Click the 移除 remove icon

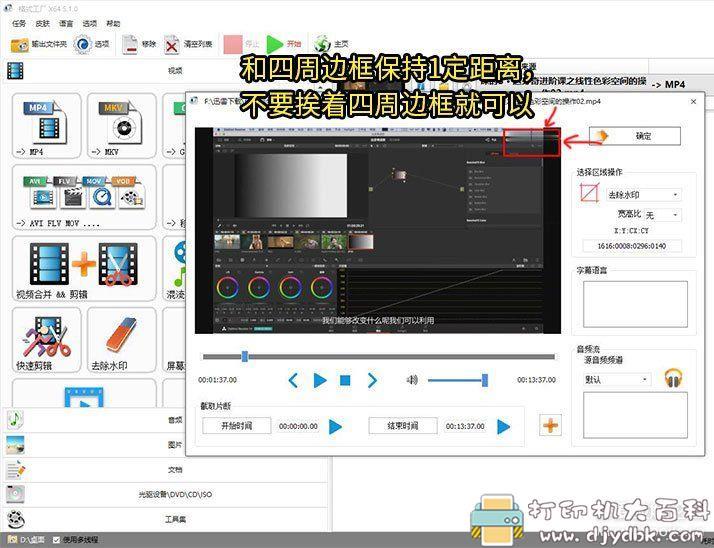130,45
